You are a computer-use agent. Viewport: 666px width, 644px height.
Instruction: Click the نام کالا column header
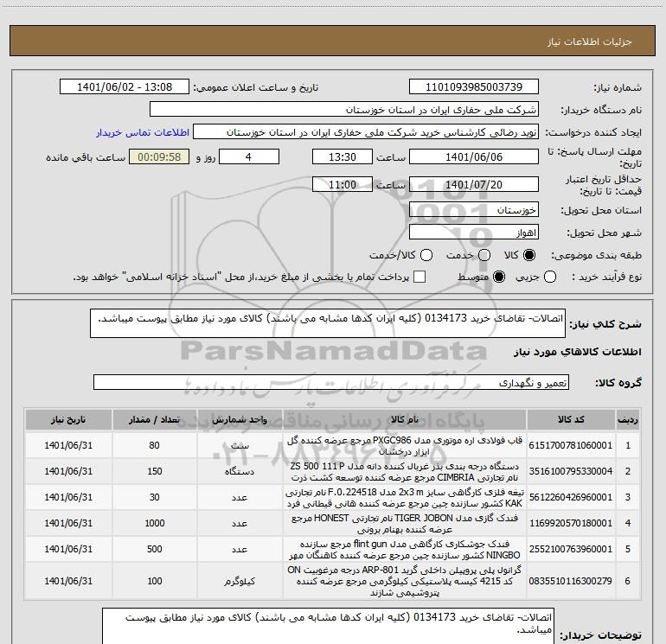tap(405, 420)
